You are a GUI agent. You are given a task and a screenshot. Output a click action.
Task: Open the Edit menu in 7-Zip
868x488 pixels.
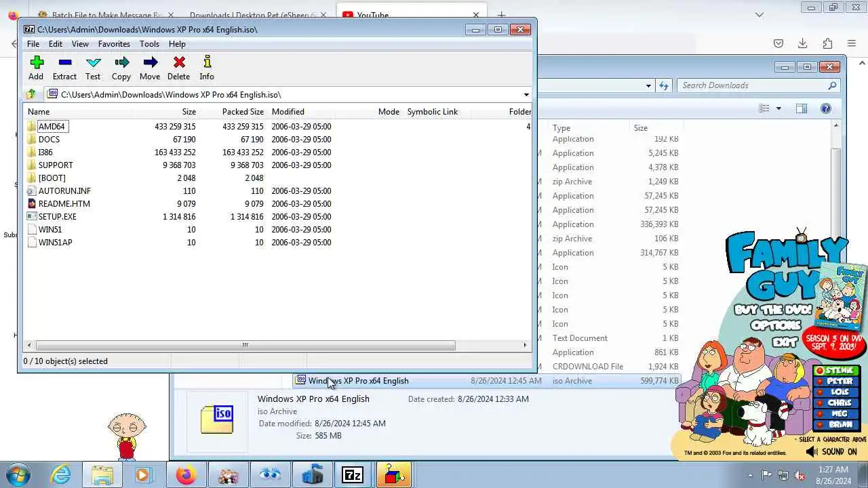pyautogui.click(x=56, y=44)
